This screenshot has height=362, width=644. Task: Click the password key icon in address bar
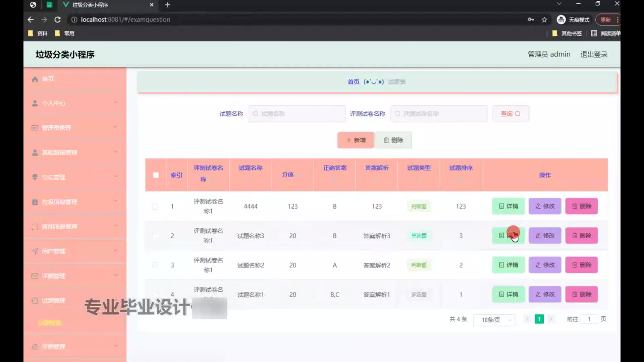531,20
